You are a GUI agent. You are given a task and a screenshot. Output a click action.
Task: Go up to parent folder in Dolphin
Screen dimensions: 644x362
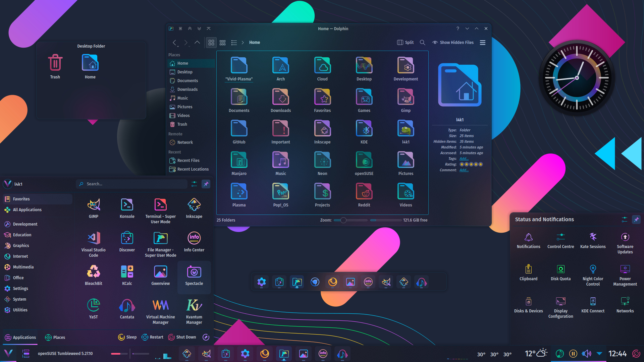(197, 42)
